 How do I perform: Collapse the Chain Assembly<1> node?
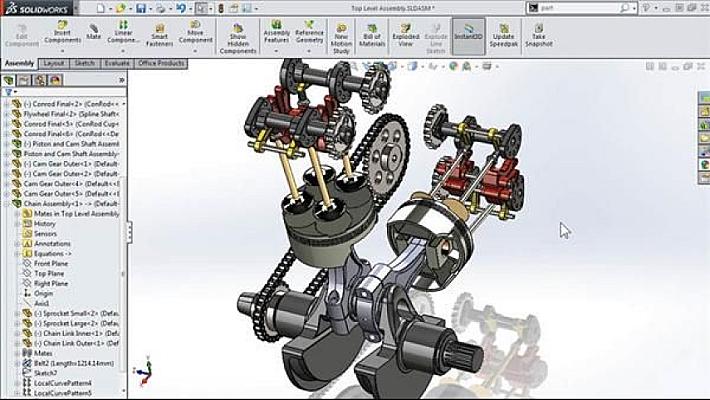coord(6,204)
